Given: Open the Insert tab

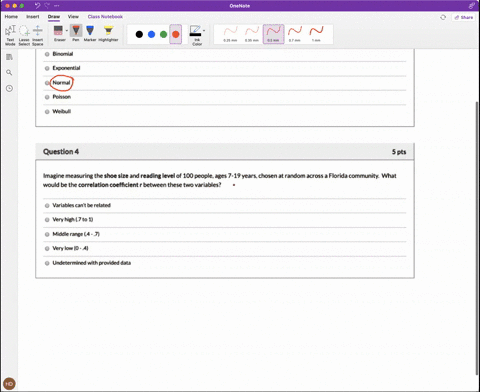Looking at the screenshot, I should tap(33, 17).
